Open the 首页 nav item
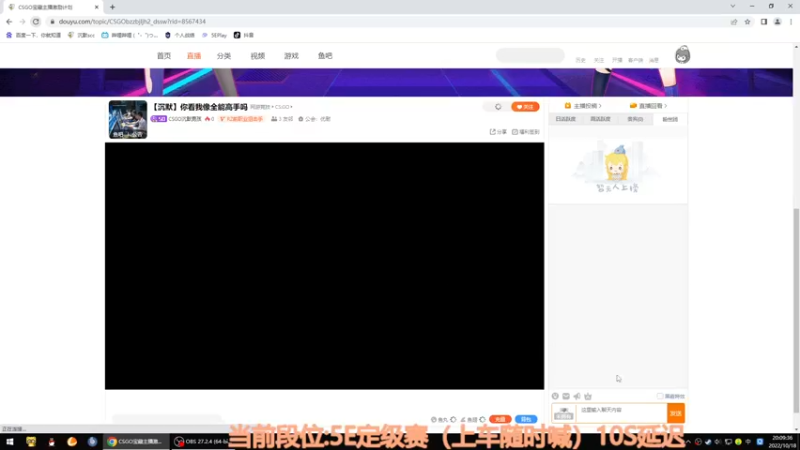 click(164, 56)
